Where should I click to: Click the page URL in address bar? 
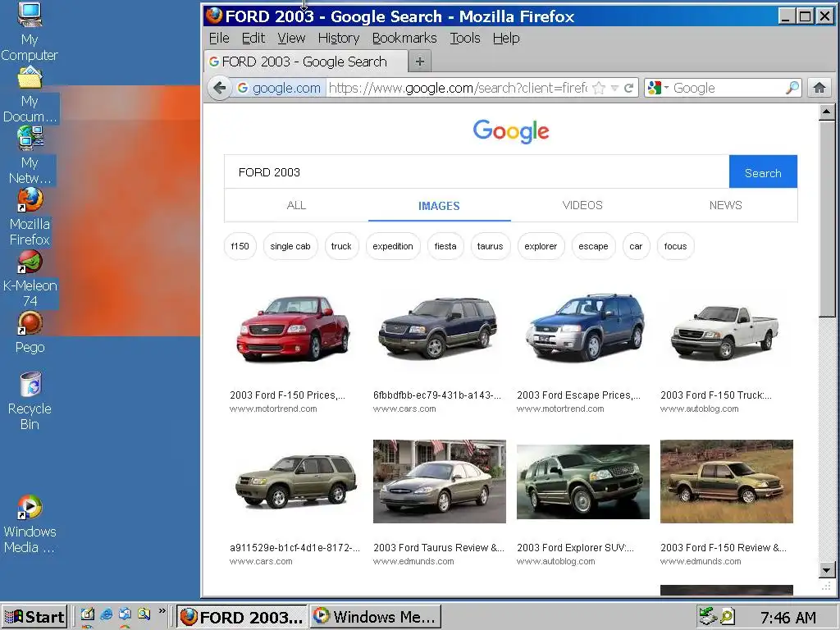coord(458,88)
